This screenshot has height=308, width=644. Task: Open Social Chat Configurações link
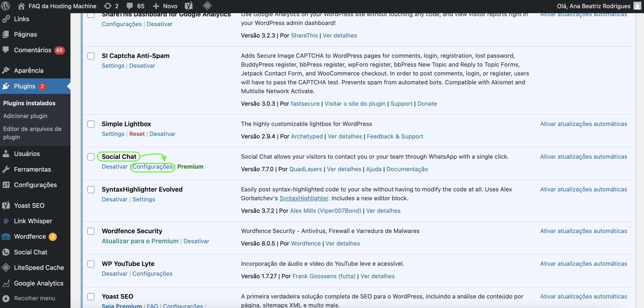(152, 167)
